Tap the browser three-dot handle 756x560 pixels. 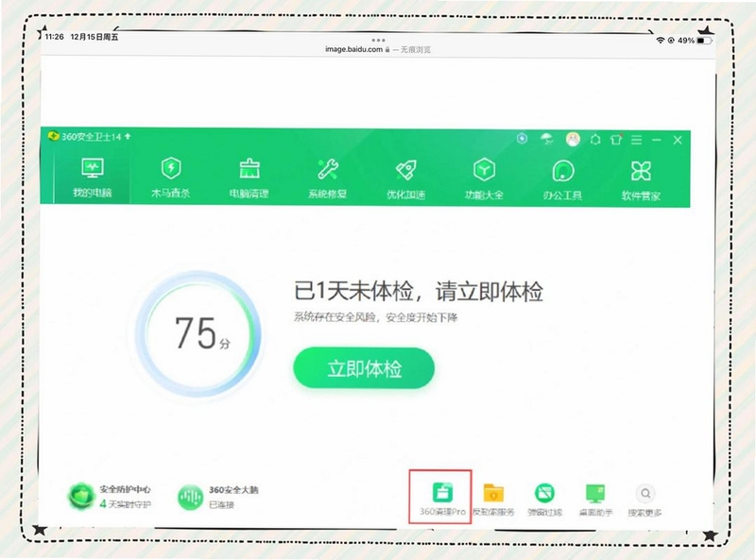pos(379,40)
